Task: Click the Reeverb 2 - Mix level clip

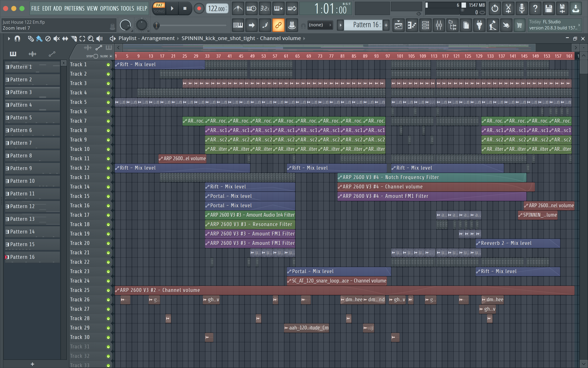Action: [x=518, y=243]
